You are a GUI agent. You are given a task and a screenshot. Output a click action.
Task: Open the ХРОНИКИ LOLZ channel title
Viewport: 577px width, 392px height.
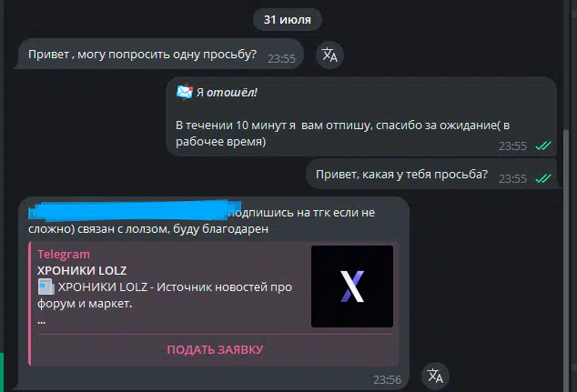[x=82, y=271]
